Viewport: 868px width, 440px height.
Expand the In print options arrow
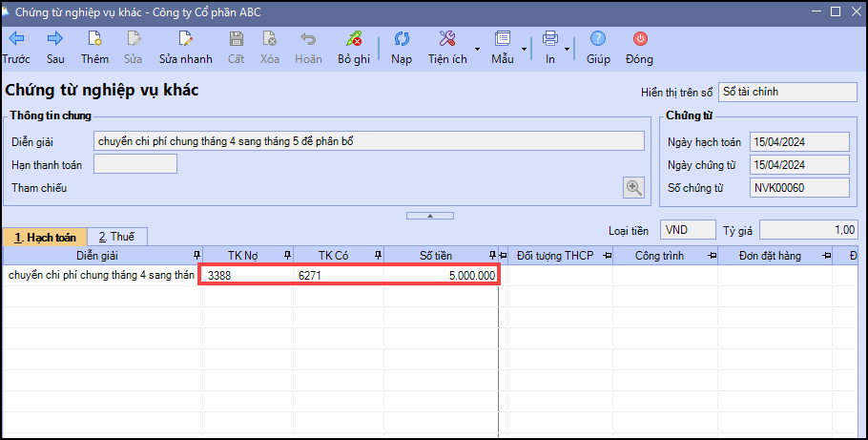coord(568,48)
